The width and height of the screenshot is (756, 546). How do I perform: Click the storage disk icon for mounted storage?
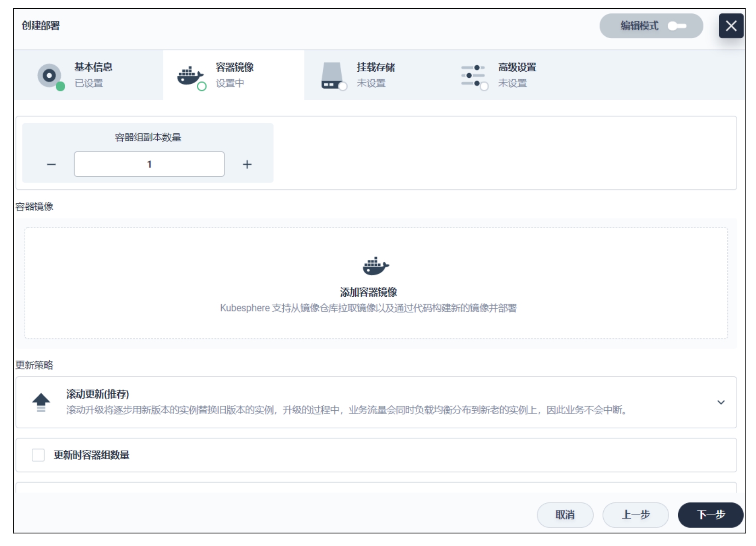pyautogui.click(x=332, y=75)
